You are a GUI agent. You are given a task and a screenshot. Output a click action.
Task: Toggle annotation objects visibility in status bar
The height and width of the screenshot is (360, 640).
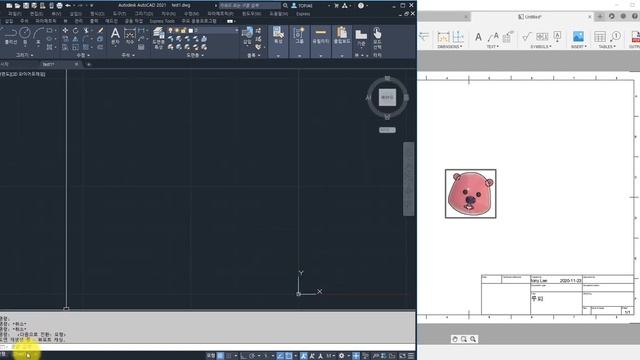pyautogui.click(x=303, y=356)
